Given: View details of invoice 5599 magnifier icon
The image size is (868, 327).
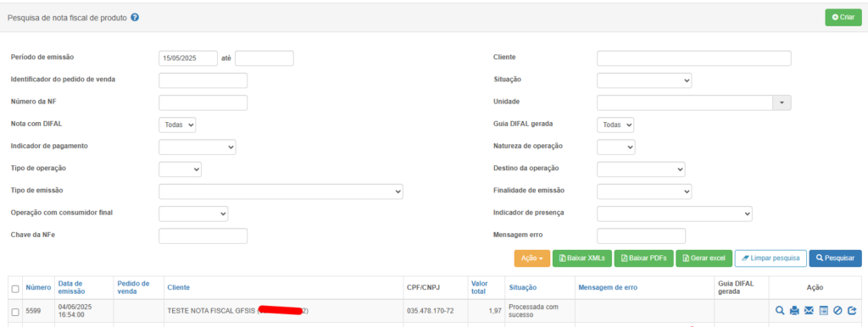Looking at the screenshot, I should click(x=780, y=311).
